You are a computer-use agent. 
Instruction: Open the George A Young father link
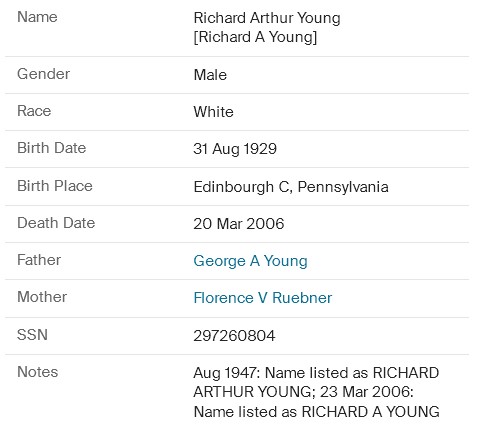point(250,261)
